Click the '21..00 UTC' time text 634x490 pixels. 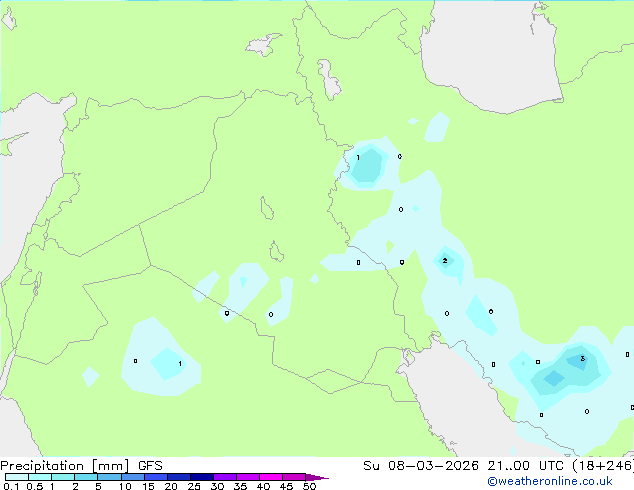pyautogui.click(x=525, y=466)
